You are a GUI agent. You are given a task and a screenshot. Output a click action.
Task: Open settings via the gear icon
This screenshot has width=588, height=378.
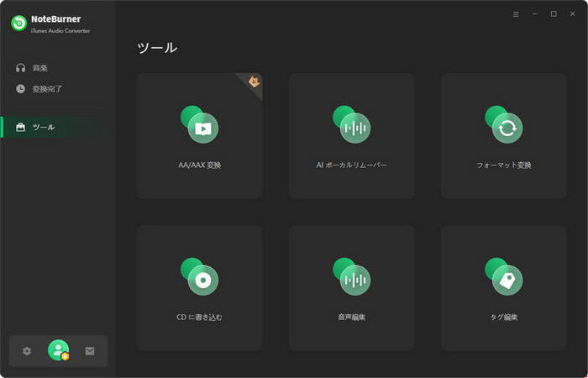(27, 351)
